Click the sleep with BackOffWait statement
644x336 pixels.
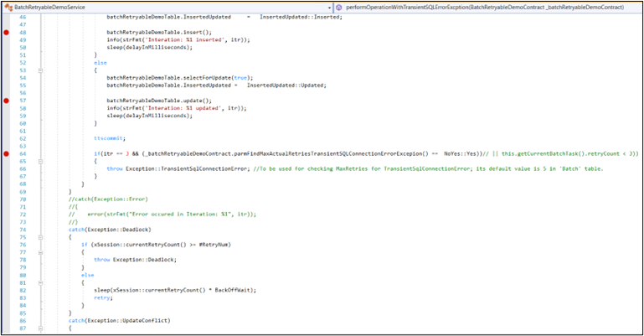pyautogui.click(x=175, y=290)
